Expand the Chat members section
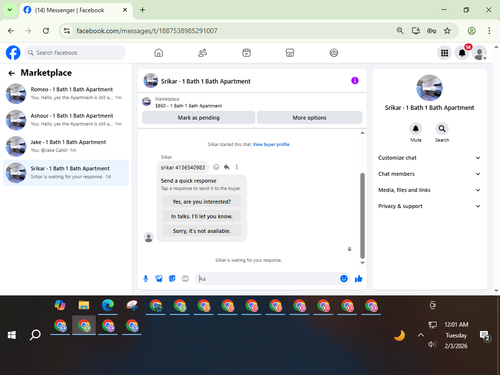The image size is (500, 375). [x=429, y=174]
